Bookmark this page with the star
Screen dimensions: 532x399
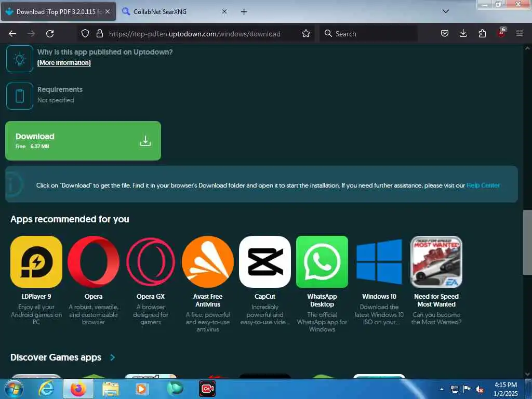(305, 33)
